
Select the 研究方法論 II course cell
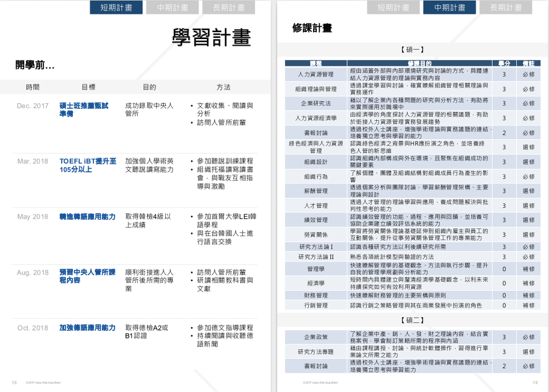pyautogui.click(x=316, y=257)
